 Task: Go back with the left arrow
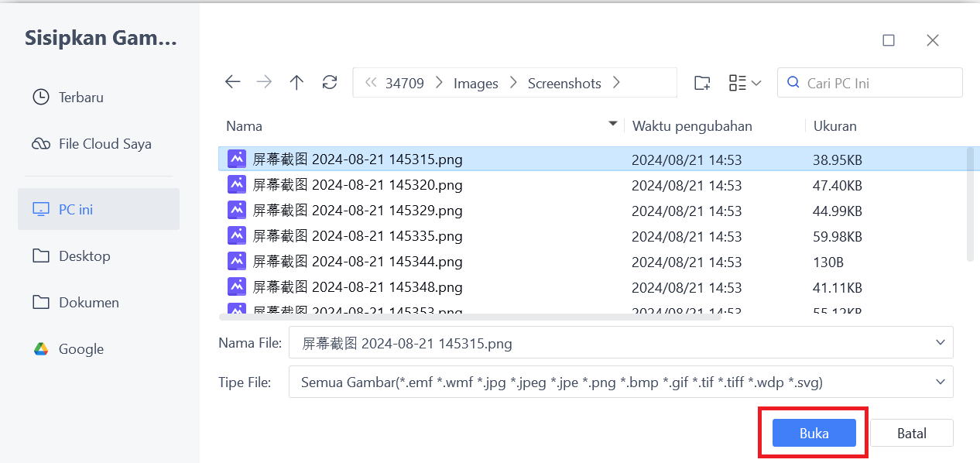point(232,82)
